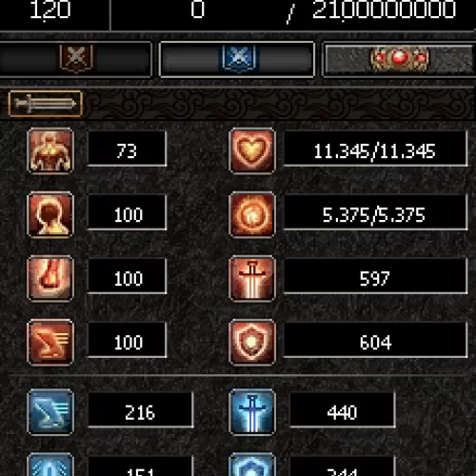This screenshot has width=476, height=476.
Task: Open the red gem jewel tab
Action: click(399, 59)
